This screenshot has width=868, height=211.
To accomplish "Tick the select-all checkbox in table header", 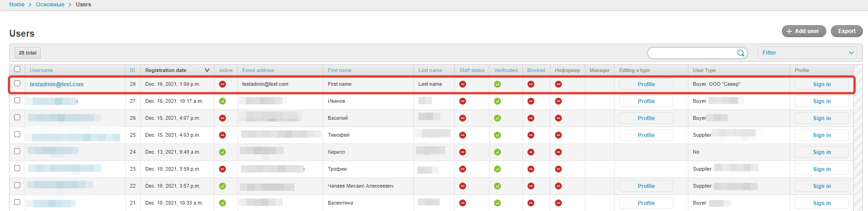I will [x=17, y=69].
